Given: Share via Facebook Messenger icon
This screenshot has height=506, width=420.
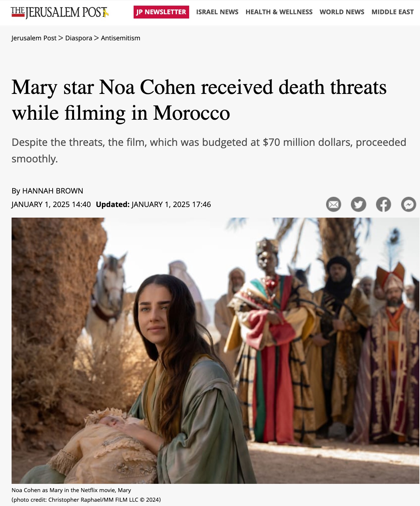Looking at the screenshot, I should point(409,204).
